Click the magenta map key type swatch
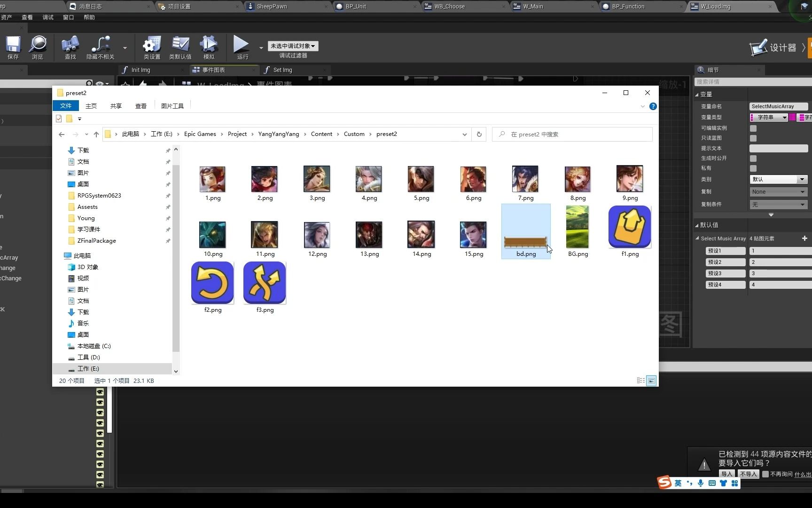The width and height of the screenshot is (812, 508). click(x=792, y=117)
